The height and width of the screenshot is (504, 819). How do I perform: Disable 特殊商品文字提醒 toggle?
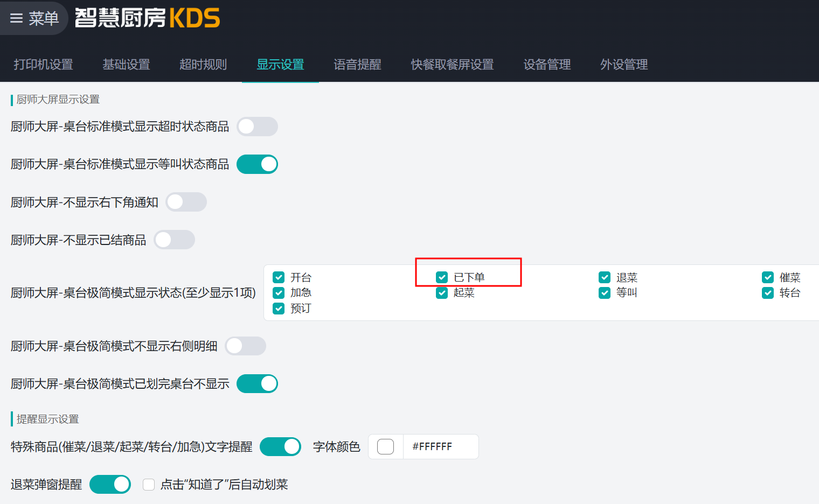click(x=280, y=446)
